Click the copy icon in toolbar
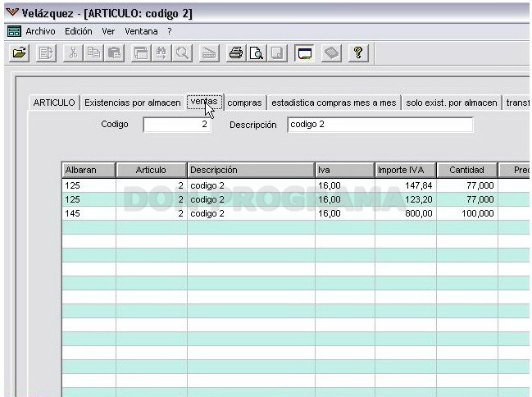Image resolution: width=532 pixels, height=397 pixels. tap(93, 53)
